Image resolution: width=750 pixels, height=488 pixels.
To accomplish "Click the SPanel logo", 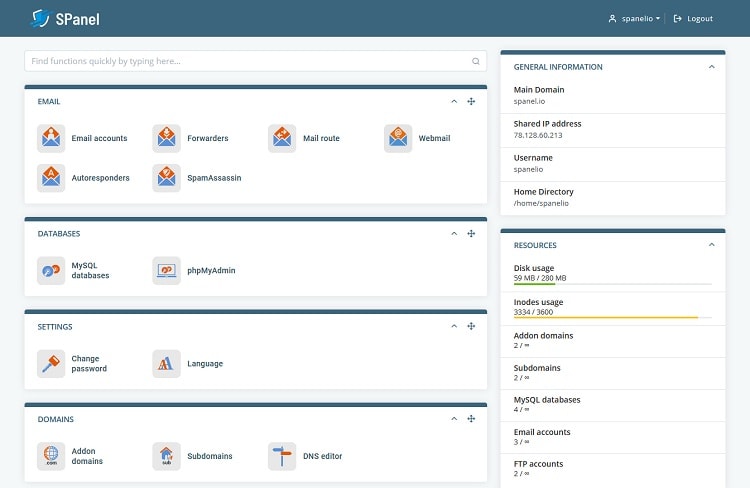I will (66, 19).
